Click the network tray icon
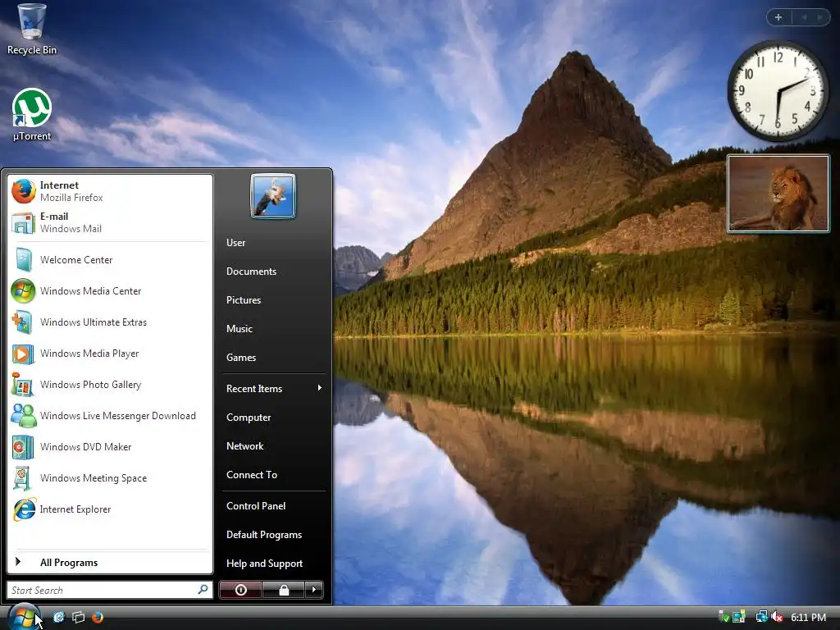This screenshot has width=840, height=630. click(x=761, y=617)
